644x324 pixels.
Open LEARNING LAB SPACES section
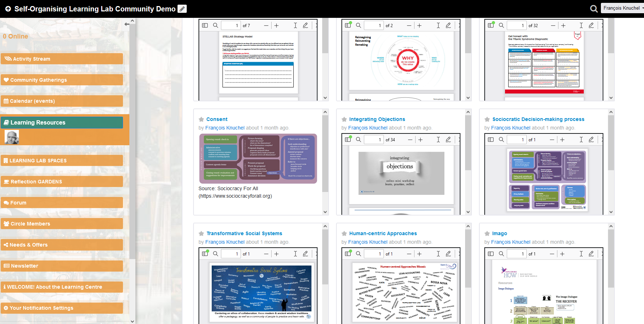click(x=62, y=161)
